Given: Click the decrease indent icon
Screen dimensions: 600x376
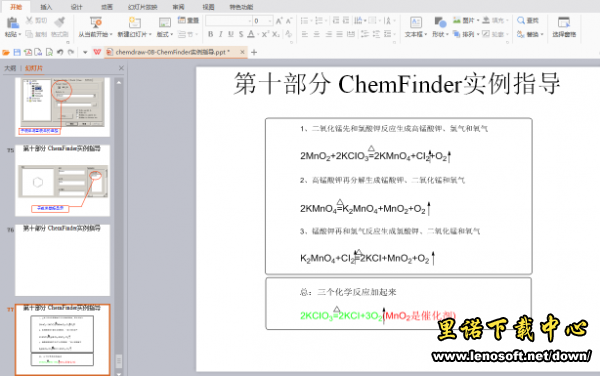Looking at the screenshot, I should pos(336,21).
